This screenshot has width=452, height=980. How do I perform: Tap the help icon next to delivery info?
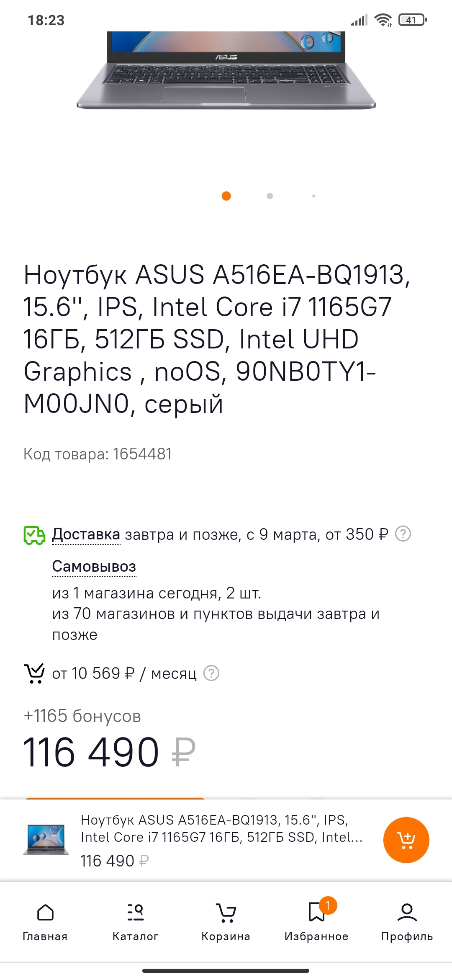[403, 534]
